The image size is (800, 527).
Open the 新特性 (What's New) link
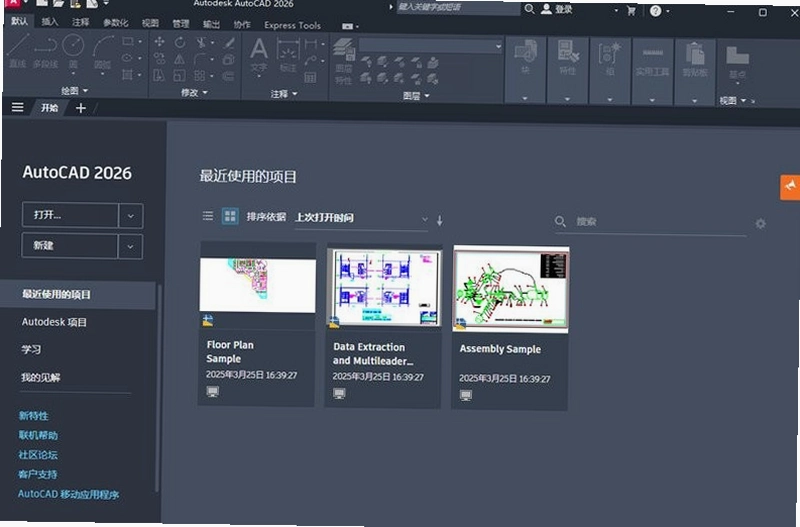click(x=34, y=416)
